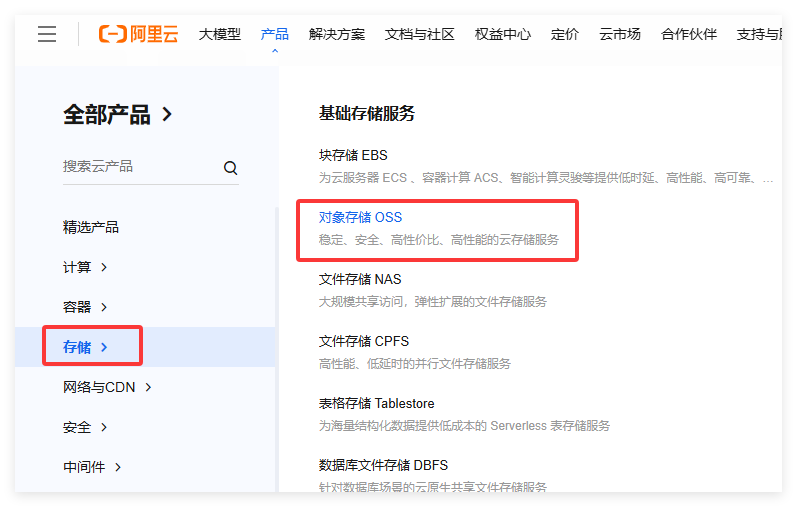Expand the 安全 category

[85, 427]
